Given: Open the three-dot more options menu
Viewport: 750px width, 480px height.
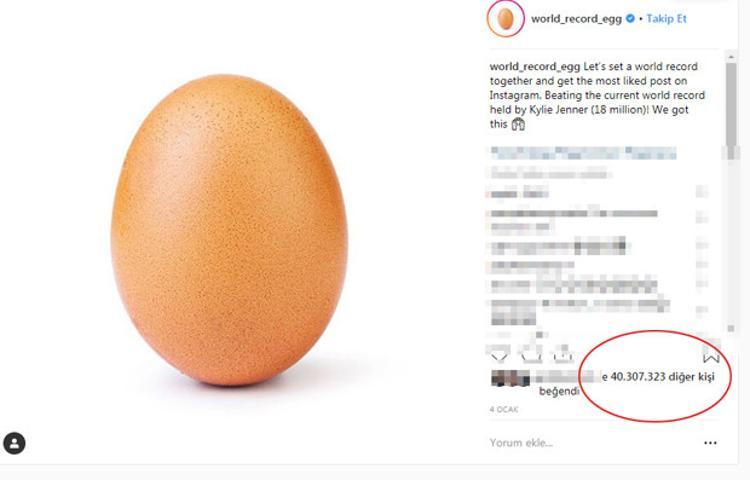Looking at the screenshot, I should click(x=710, y=443).
